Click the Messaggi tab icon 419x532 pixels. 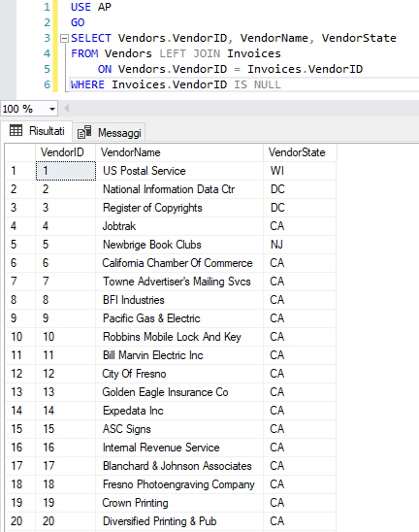pyautogui.click(x=84, y=132)
